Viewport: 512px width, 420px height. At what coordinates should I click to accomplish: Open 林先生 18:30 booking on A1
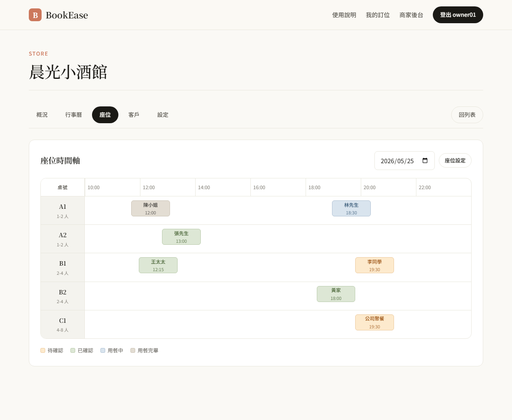pyautogui.click(x=351, y=208)
